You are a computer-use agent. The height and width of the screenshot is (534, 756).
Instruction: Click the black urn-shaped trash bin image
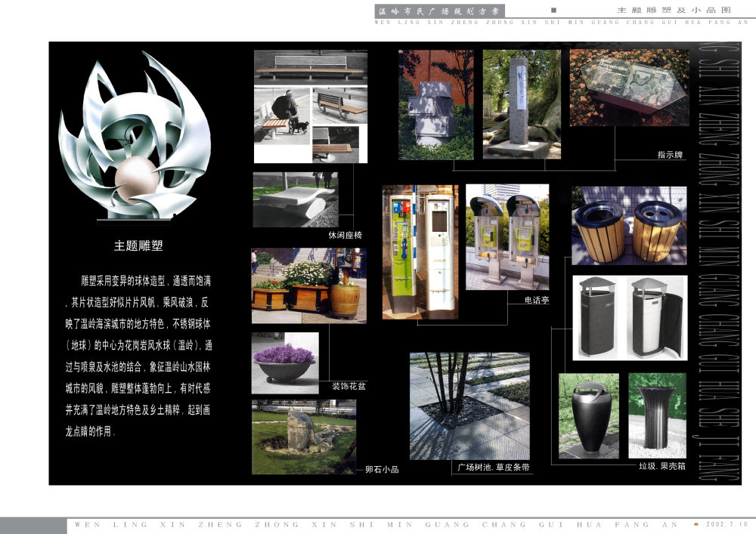(x=588, y=416)
